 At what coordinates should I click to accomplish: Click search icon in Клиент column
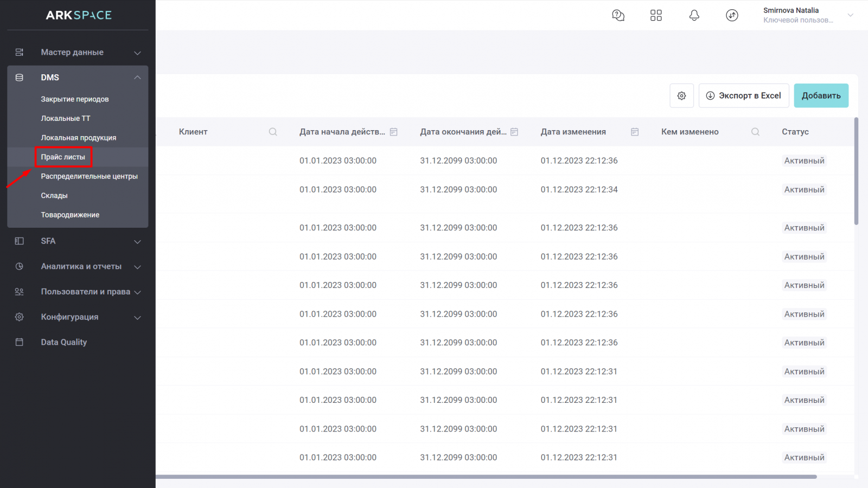(273, 132)
